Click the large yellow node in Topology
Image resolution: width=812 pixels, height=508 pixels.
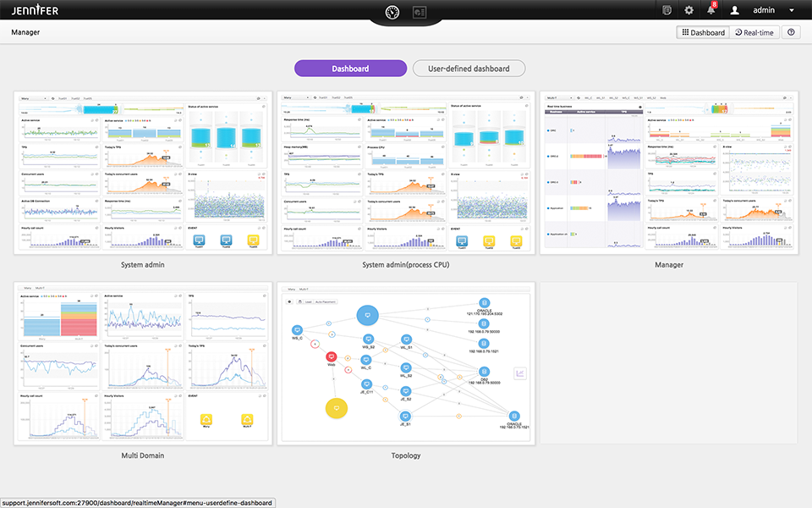(336, 408)
